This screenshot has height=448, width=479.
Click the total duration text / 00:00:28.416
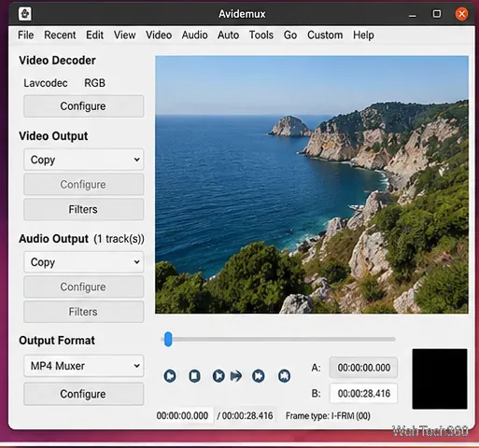pyautogui.click(x=245, y=415)
